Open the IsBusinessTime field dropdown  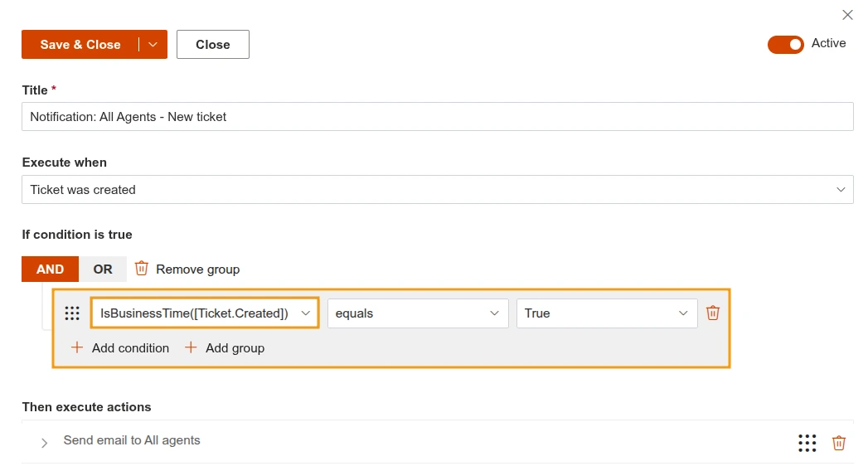(204, 313)
